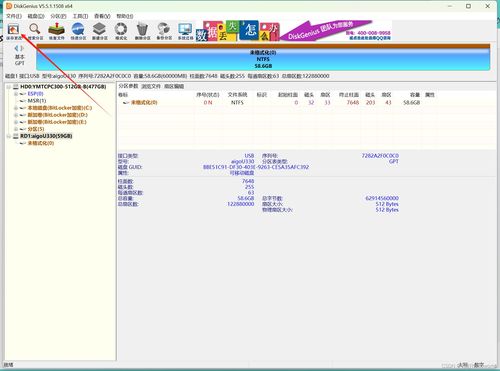Collapse the HD0 disk tree node

(x=8, y=87)
